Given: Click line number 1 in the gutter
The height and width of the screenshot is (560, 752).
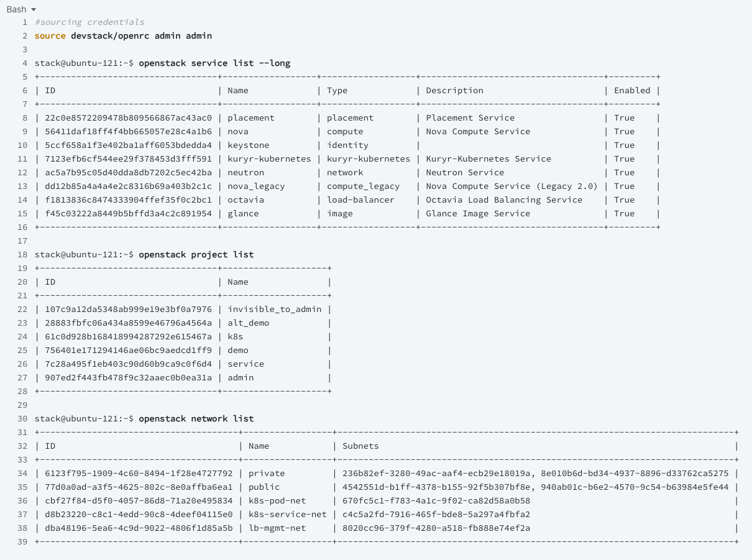Looking at the screenshot, I should click(25, 22).
